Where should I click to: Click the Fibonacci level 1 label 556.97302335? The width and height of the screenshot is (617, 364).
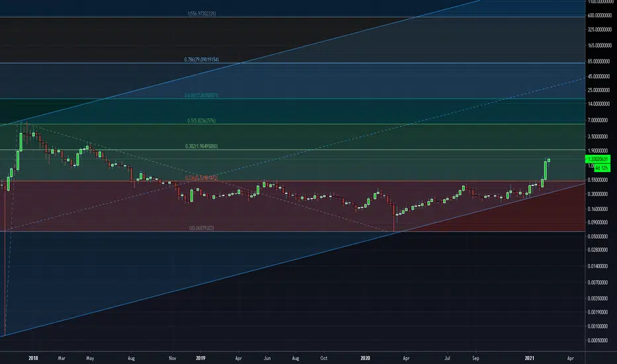pyautogui.click(x=201, y=13)
